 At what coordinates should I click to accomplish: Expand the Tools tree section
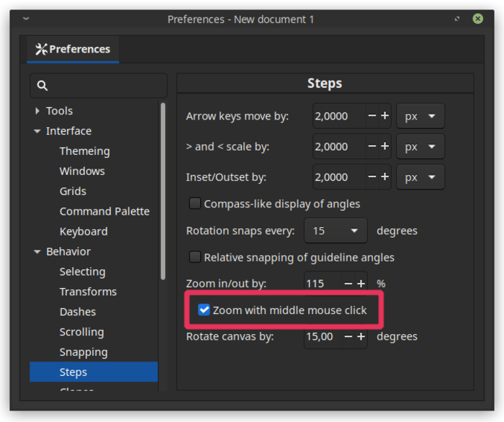(x=37, y=111)
